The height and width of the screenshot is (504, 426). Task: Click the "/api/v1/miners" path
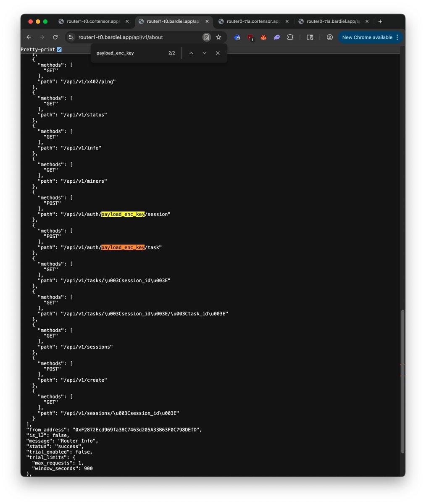click(84, 181)
